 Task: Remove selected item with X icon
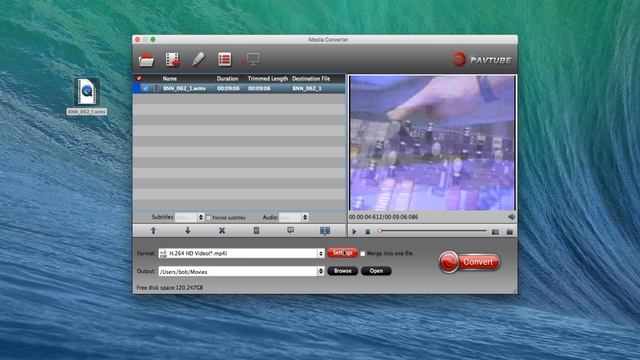(x=222, y=231)
